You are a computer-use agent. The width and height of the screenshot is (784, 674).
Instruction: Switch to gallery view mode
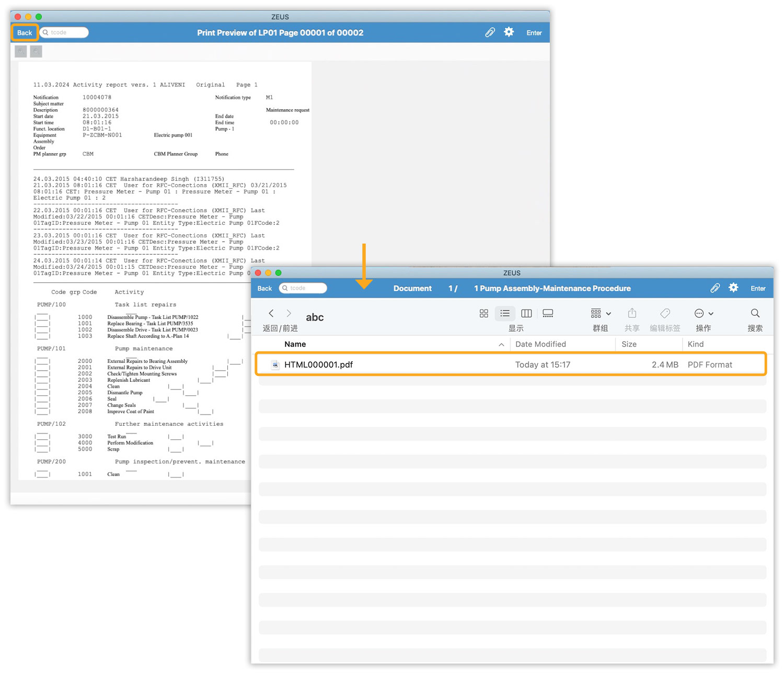pos(548,313)
